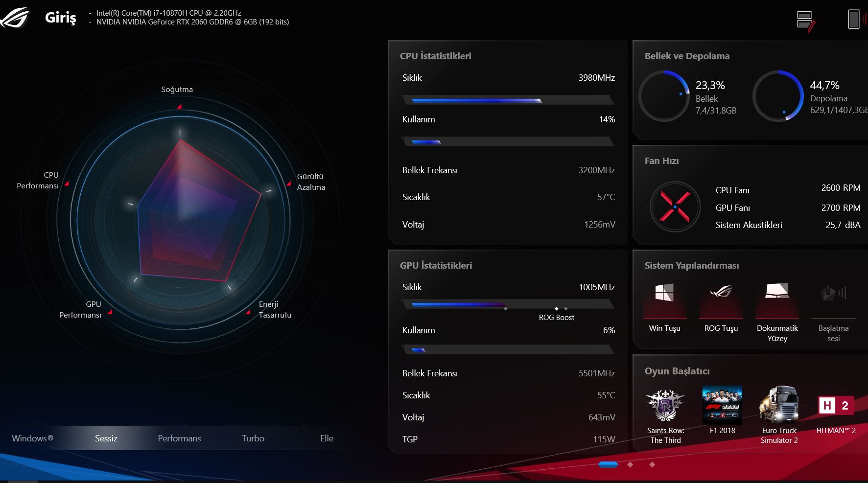This screenshot has width=868, height=483.
Task: Click the 2600 RPM CPU fan speed
Action: point(841,188)
